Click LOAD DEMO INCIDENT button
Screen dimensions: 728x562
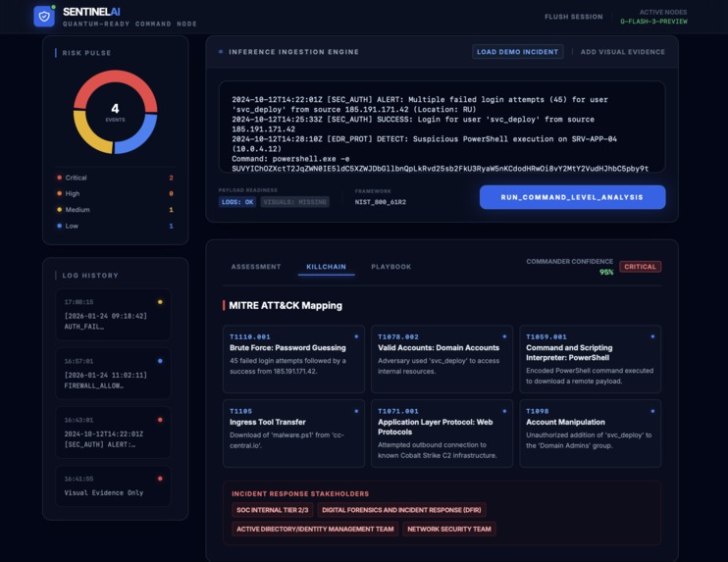click(518, 52)
